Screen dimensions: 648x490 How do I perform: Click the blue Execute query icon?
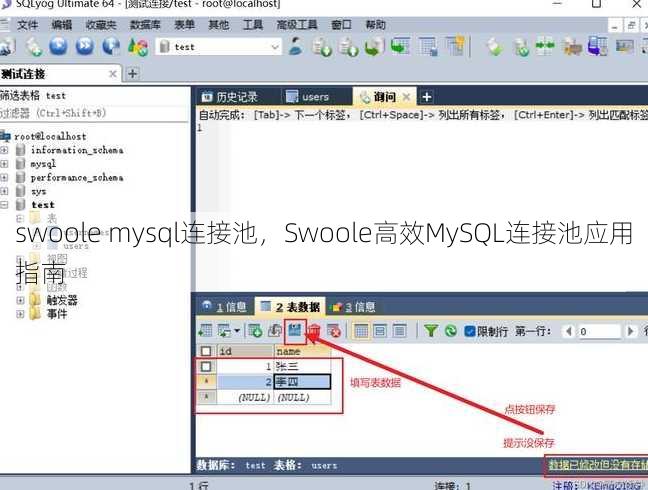coord(59,46)
